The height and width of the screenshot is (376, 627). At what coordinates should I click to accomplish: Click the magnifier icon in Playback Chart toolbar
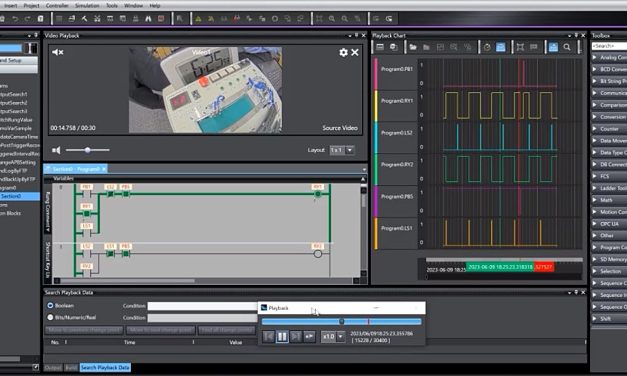click(567, 47)
